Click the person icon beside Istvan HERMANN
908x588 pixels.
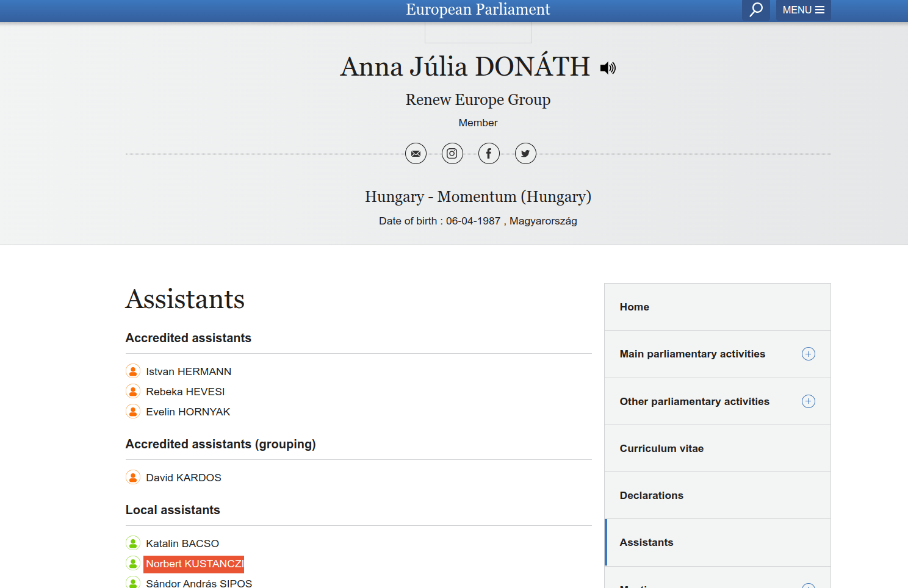pos(133,371)
